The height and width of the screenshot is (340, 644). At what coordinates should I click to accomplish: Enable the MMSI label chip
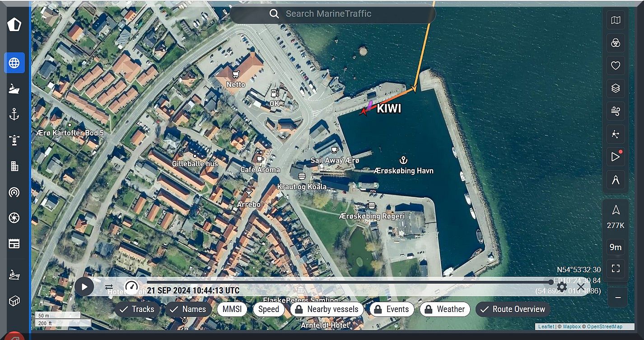[232, 309]
